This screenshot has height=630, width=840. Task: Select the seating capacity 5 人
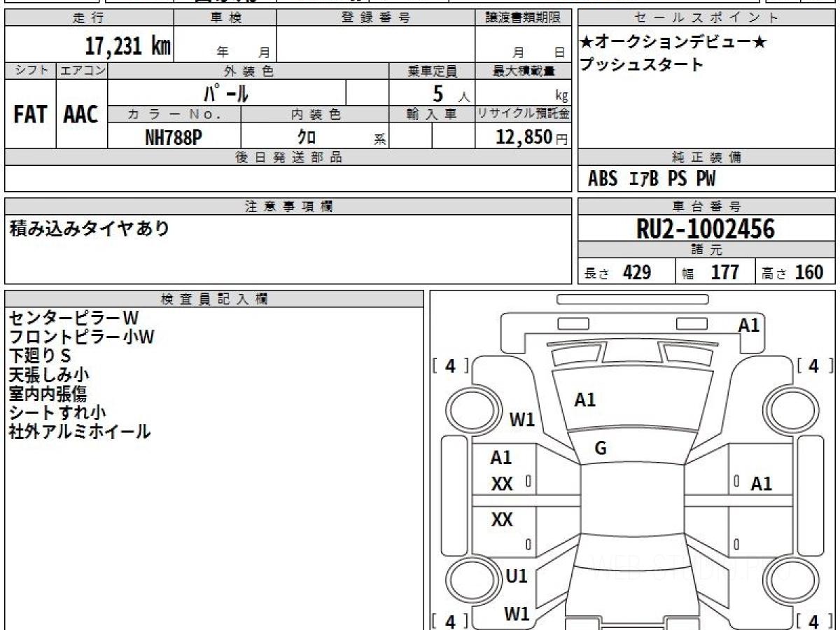click(x=450, y=94)
